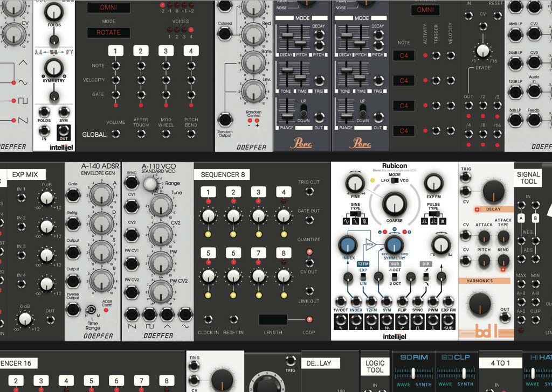Click the Rubicon blue INDEX knob
The width and height of the screenshot is (552, 392).
348,245
